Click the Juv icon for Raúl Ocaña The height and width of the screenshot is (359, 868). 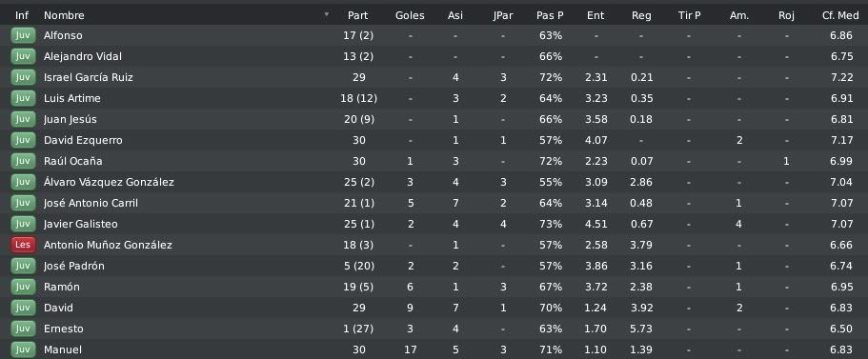(x=23, y=161)
